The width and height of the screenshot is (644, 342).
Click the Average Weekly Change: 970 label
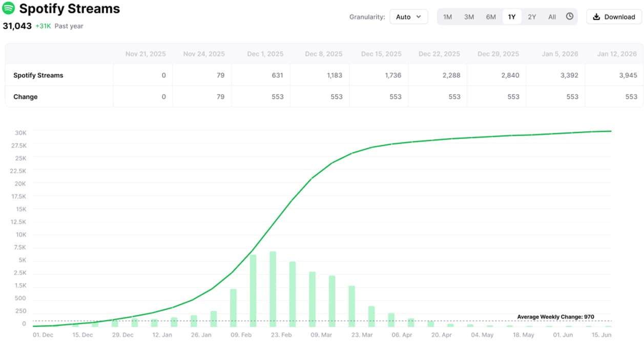pos(555,317)
